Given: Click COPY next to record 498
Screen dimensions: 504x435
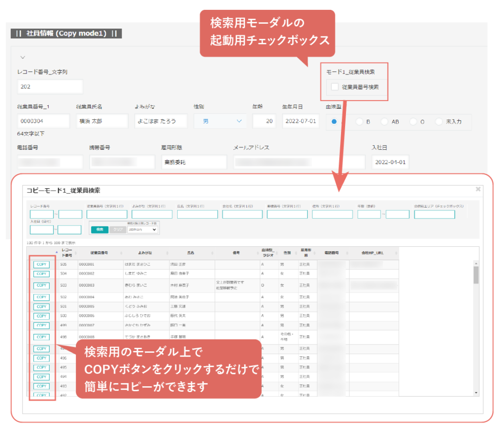Looking at the screenshot, I should click(41, 337).
